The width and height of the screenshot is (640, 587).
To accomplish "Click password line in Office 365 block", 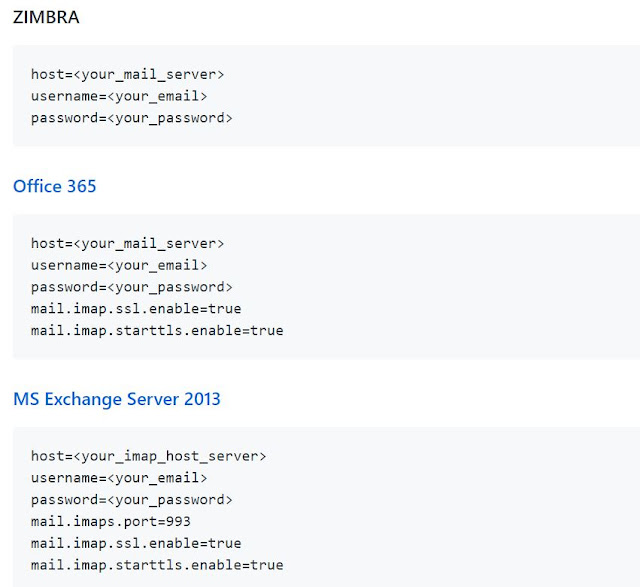I will [x=131, y=287].
